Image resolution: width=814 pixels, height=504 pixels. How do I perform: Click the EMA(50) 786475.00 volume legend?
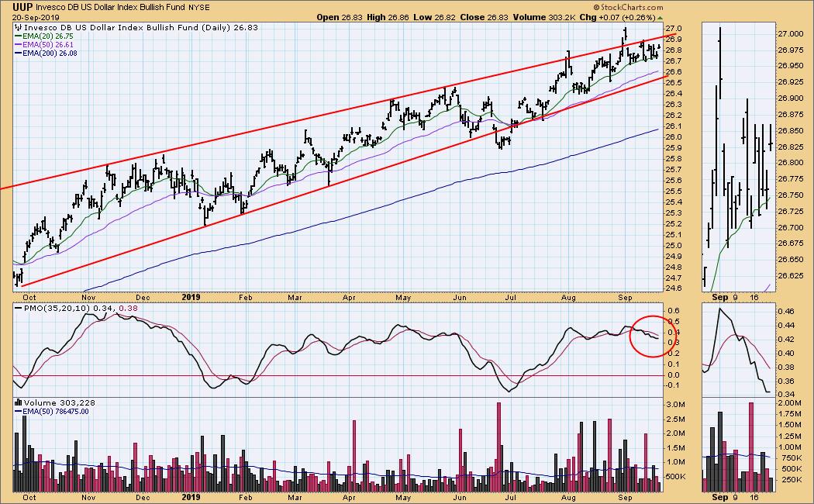tap(56, 412)
